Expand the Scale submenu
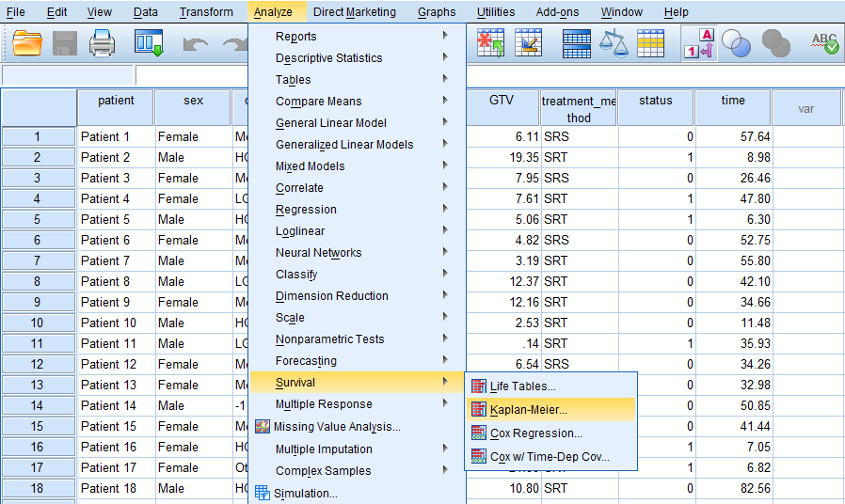Viewport: 845px width, 504px height. coord(357,318)
